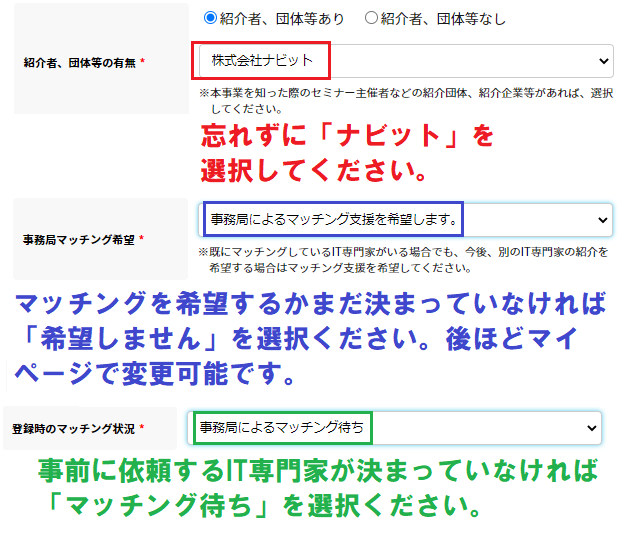Open the 事務局によるマッチング待ち dropdown
Screen dimensions: 636x535
(x=390, y=427)
